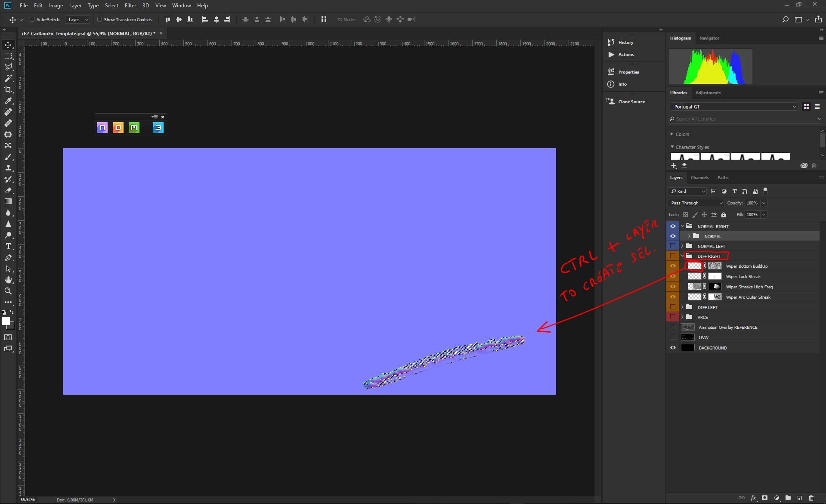Image resolution: width=826 pixels, height=504 pixels.
Task: Switch to the Paths tab
Action: point(723,177)
